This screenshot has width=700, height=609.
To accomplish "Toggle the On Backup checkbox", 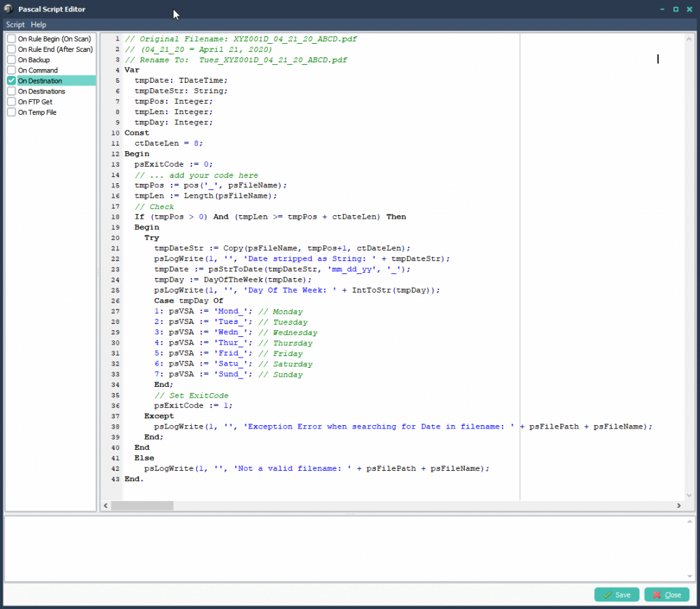I will click(12, 60).
